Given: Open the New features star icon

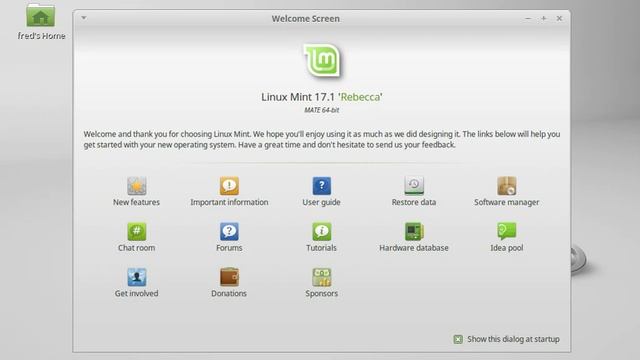Looking at the screenshot, I should 136,186.
